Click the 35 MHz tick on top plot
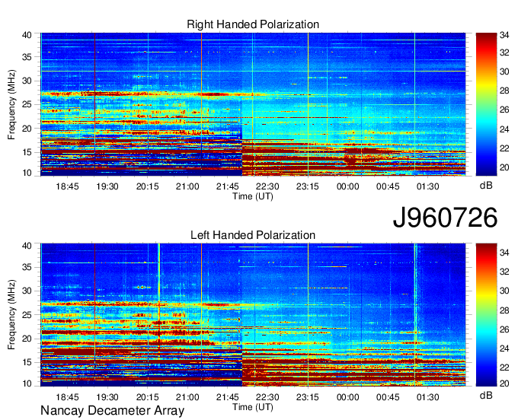The width and height of the screenshot is (518, 420). point(27,57)
